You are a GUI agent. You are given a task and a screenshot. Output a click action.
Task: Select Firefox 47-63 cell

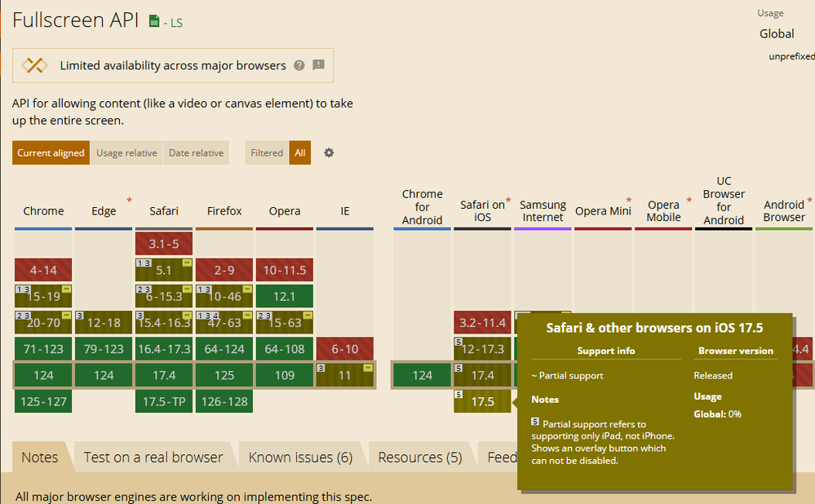click(224, 323)
